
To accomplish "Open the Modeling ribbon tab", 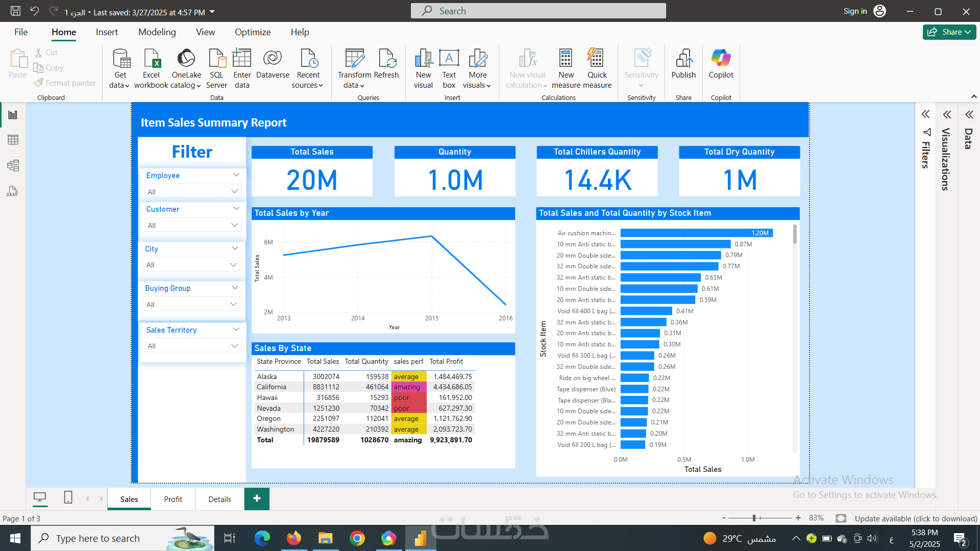I will [157, 32].
